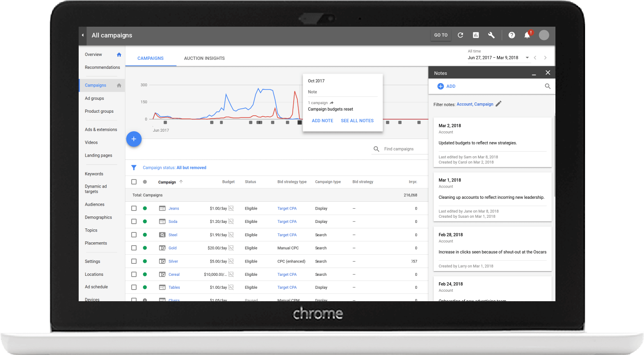Select the Gold campaign checkbox
Image resolution: width=644 pixels, height=355 pixels.
coord(134,248)
